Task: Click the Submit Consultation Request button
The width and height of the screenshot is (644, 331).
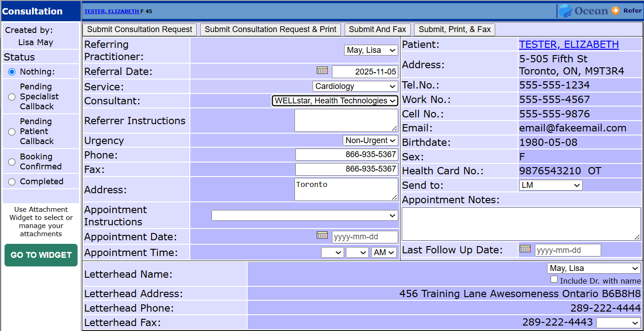Action: pos(139,29)
